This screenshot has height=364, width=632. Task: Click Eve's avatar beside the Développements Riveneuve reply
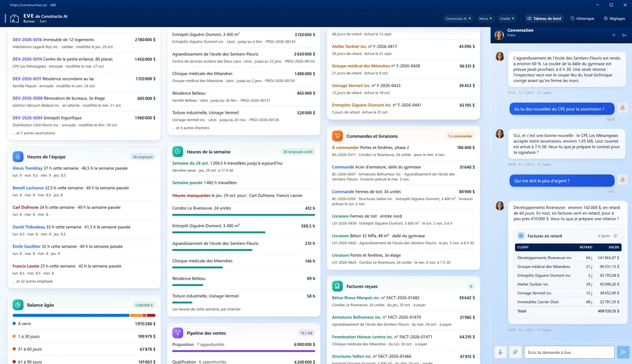(x=500, y=206)
